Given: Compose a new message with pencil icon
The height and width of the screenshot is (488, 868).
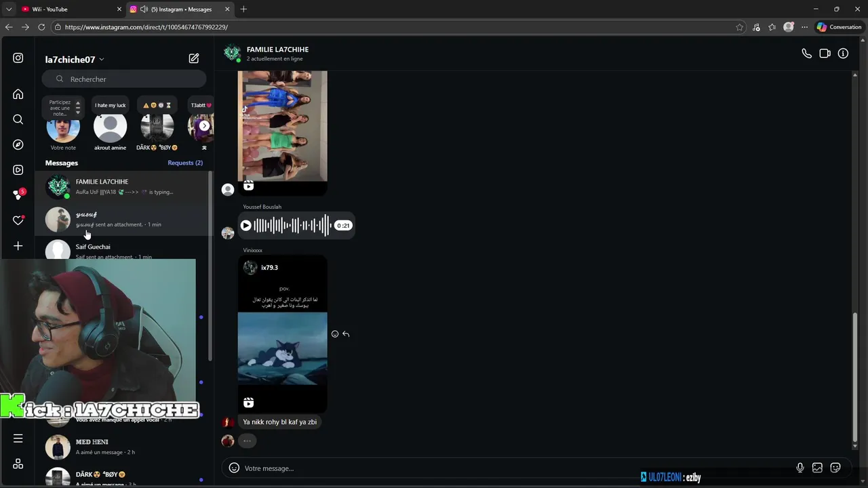Looking at the screenshot, I should [194, 59].
